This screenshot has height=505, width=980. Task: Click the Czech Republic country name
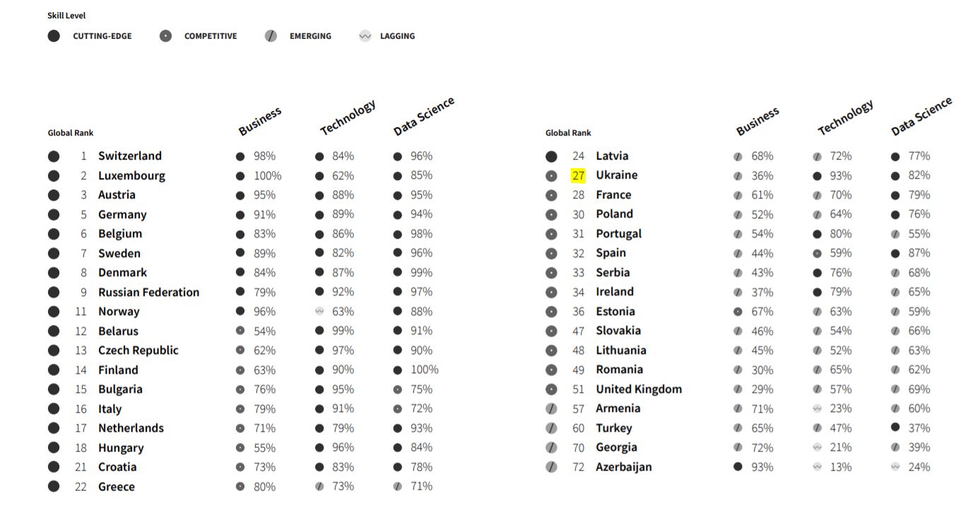138,350
